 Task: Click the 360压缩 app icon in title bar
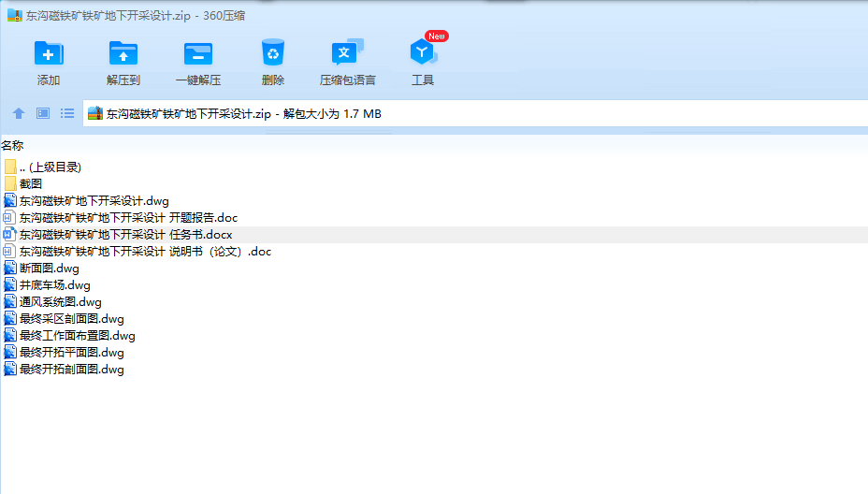(14, 16)
